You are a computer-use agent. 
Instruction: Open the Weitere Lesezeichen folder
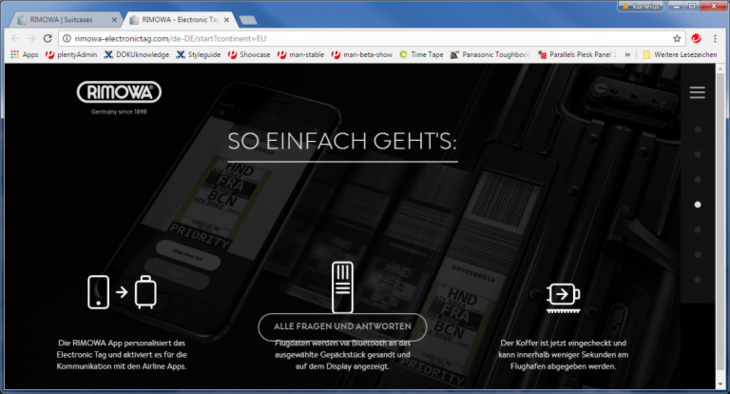(x=680, y=54)
